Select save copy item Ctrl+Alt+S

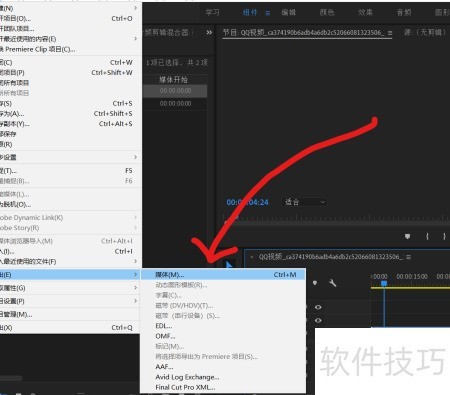[70, 124]
